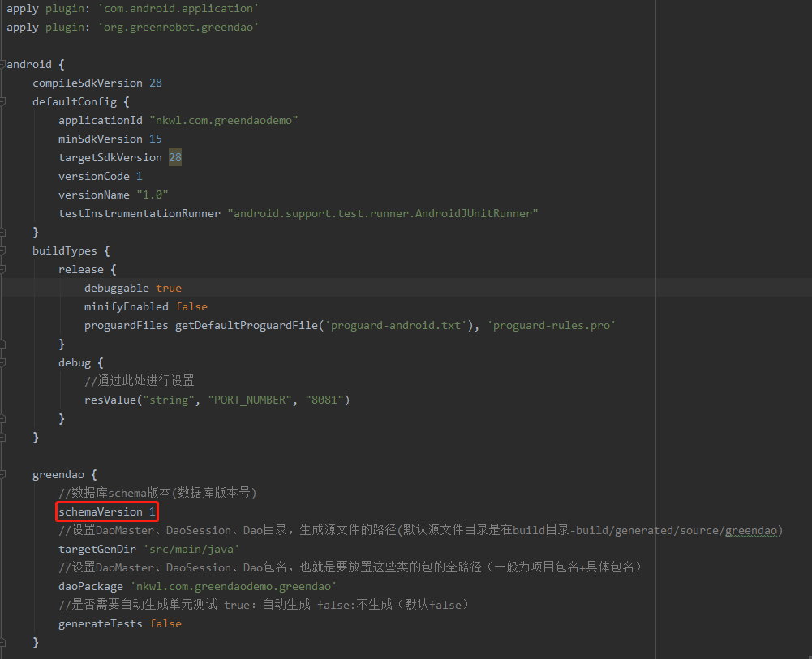Click targetGenDir 'src/main/java' string

click(191, 549)
